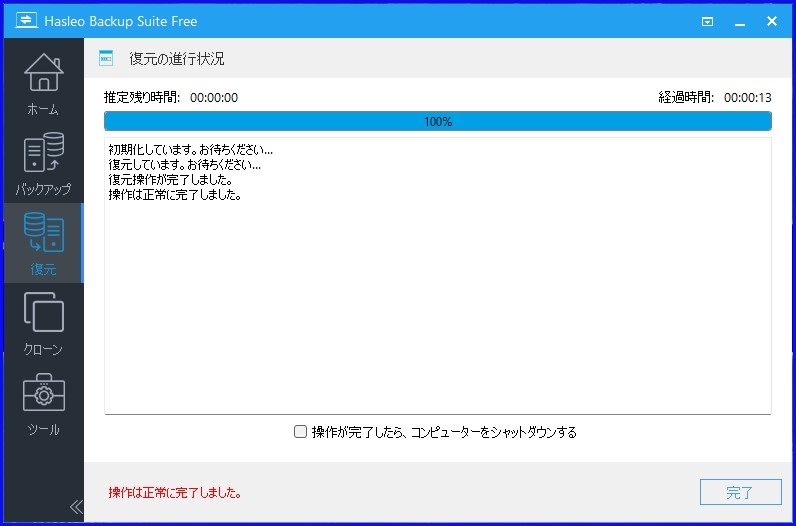Collapse the sidebar with the double-chevron icon
Viewport: 796px width, 526px height.
tap(76, 507)
